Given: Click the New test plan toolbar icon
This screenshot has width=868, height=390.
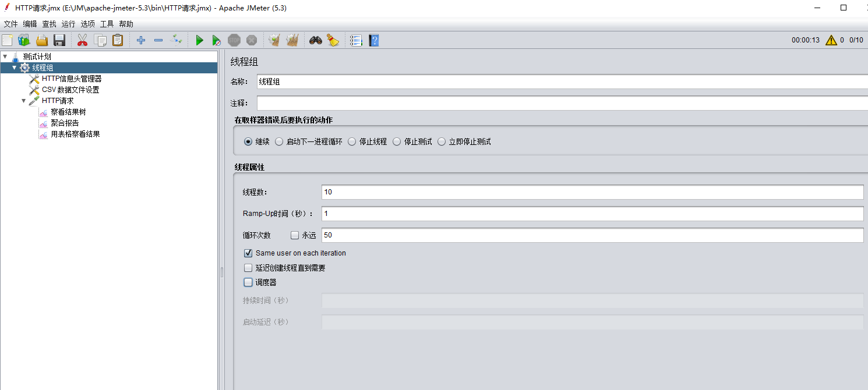Looking at the screenshot, I should point(7,40).
